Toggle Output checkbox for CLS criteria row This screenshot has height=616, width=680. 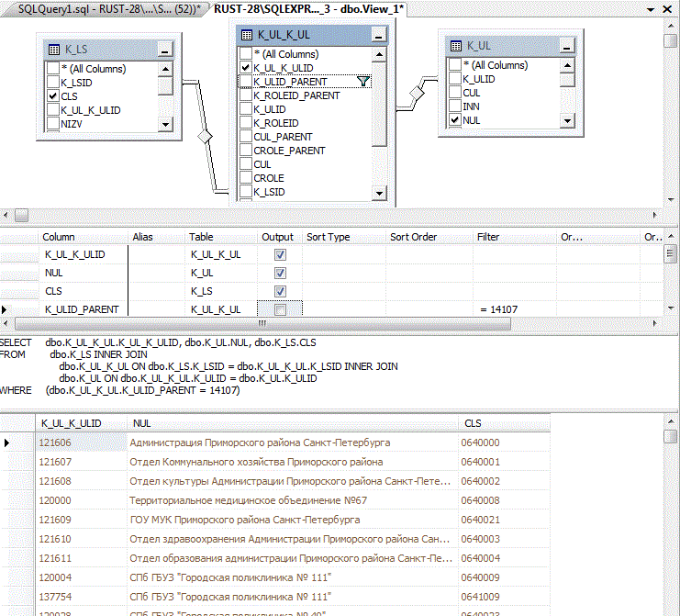point(280,291)
